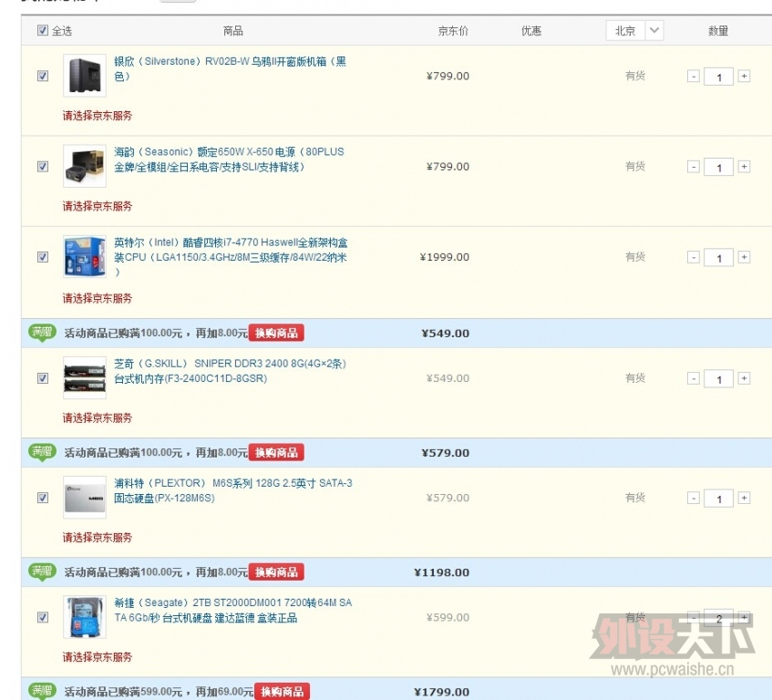772x700 pixels.
Task: Decrease quantity of Silverstone case with minus
Action: pyautogui.click(x=694, y=77)
